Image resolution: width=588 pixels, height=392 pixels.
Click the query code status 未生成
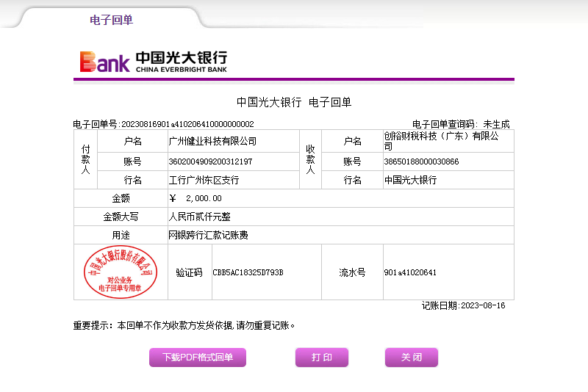(497, 124)
